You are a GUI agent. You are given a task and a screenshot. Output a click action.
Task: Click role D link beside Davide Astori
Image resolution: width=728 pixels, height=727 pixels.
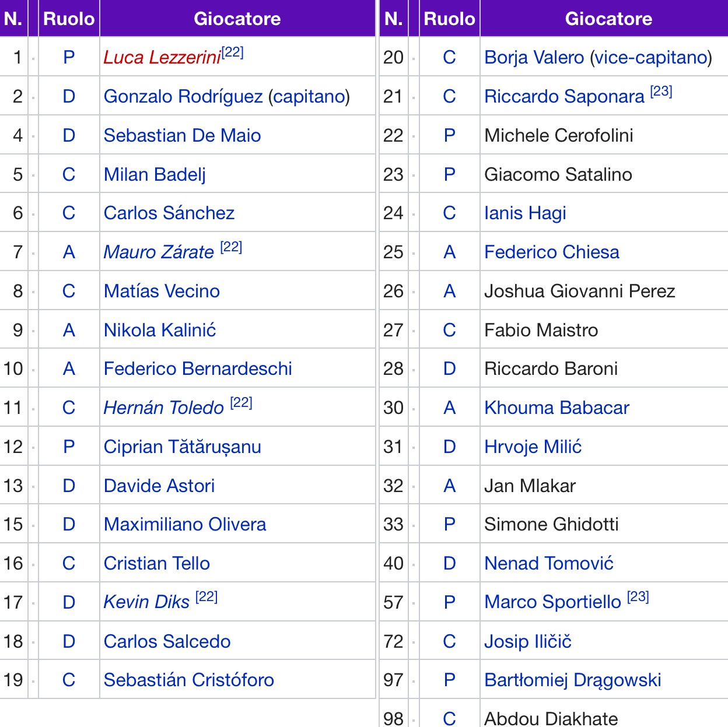point(69,486)
